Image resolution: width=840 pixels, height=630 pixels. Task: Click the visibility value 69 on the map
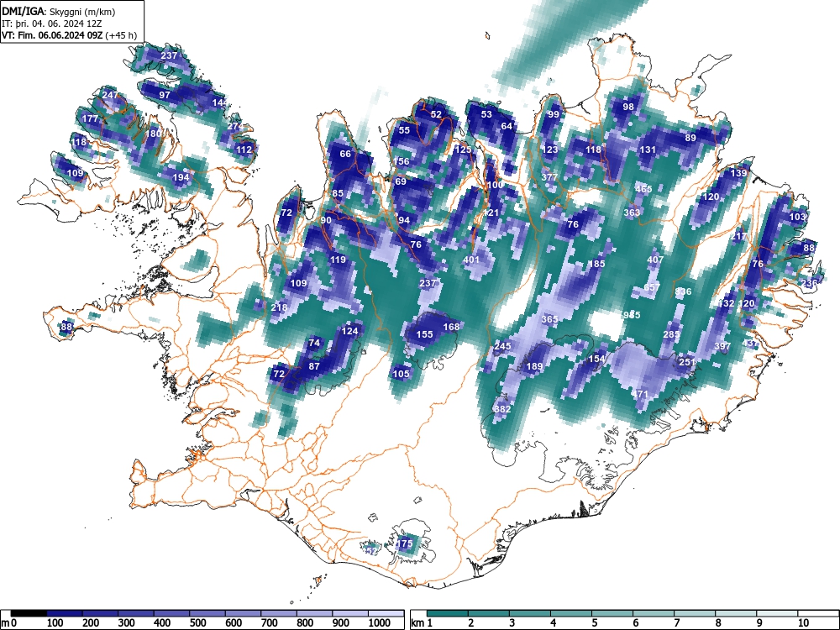point(401,181)
